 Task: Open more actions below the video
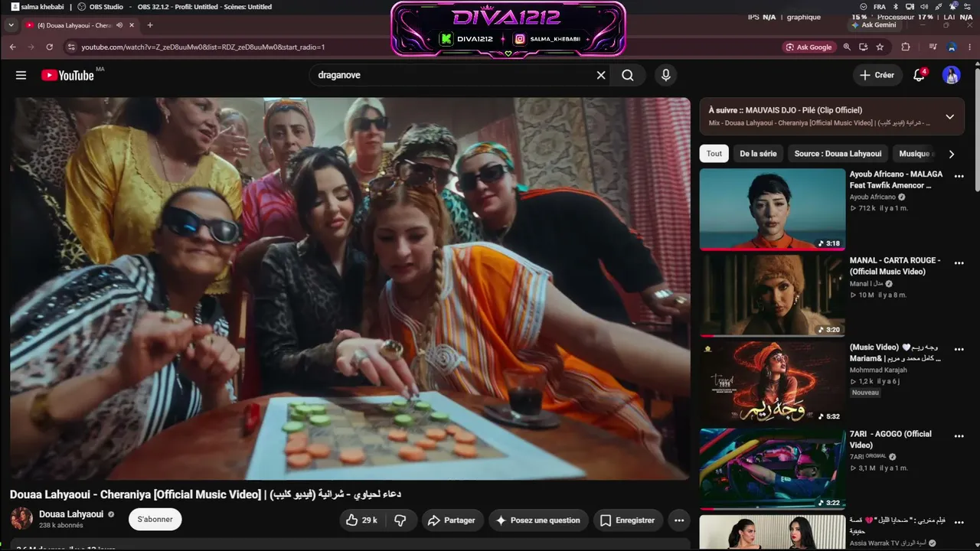[x=679, y=520]
